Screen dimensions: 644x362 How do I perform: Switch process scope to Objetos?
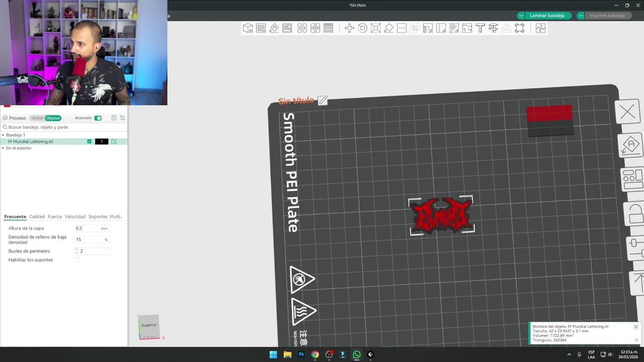(x=53, y=118)
